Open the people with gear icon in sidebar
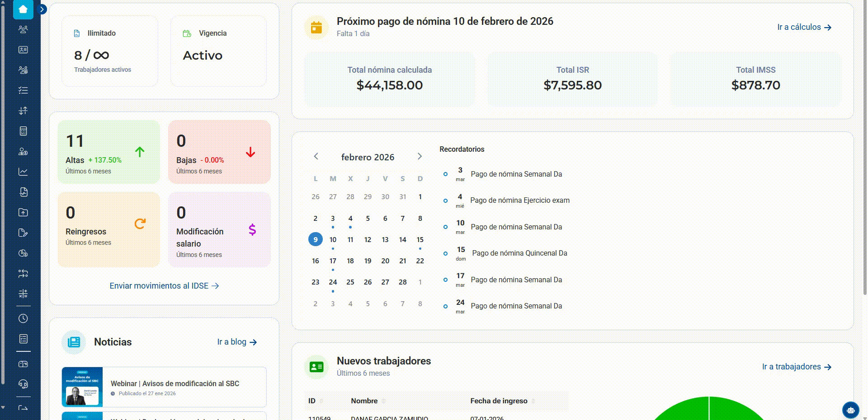Image resolution: width=868 pixels, height=420 pixels. pos(23,70)
